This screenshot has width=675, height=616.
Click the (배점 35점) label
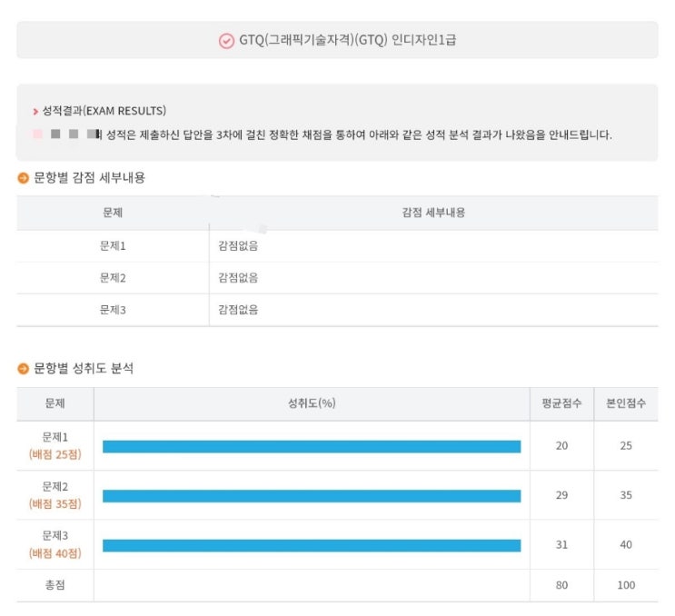point(55,503)
